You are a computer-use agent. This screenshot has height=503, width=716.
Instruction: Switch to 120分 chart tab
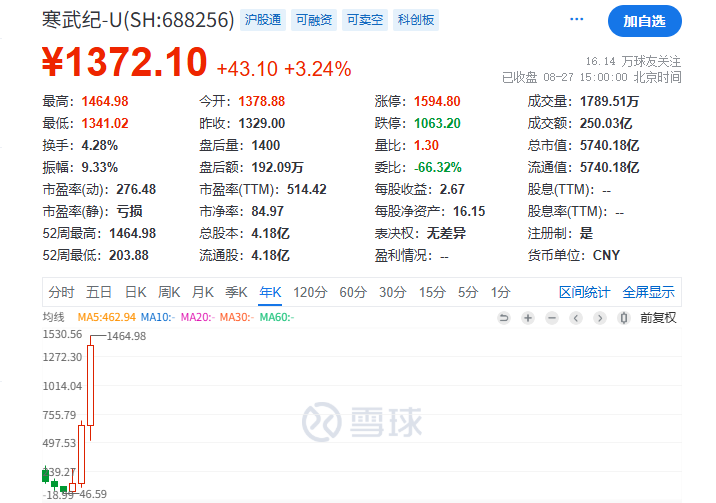coord(310,292)
